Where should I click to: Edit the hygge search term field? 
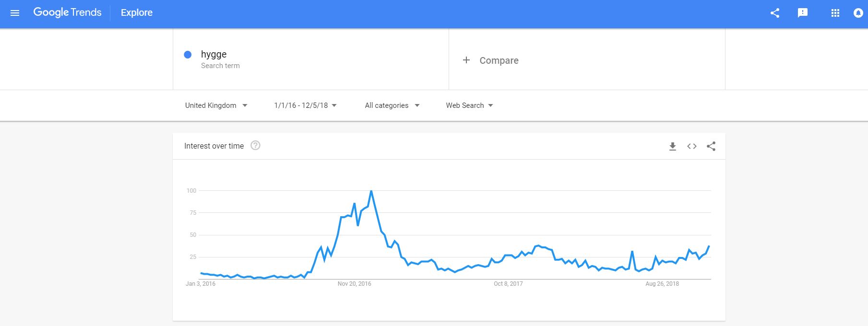point(311,59)
